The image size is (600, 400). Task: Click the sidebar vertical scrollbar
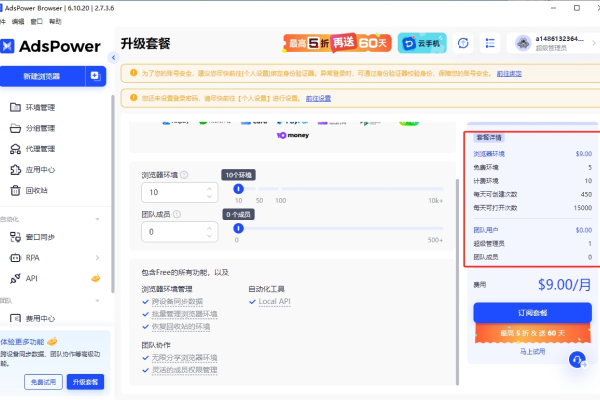point(112,194)
